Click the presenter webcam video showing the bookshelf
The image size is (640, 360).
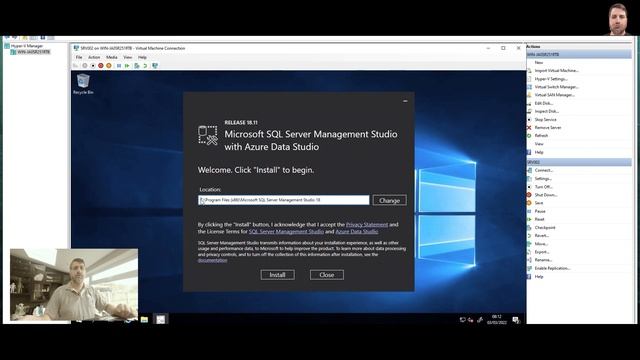74,284
